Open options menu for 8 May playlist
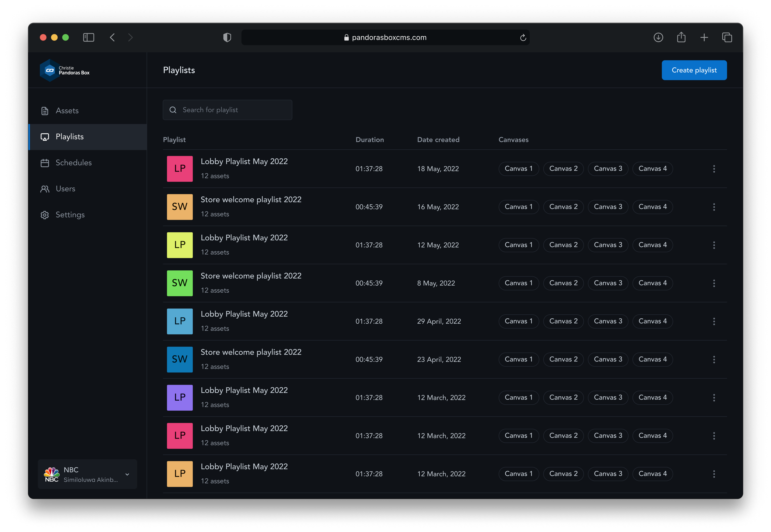The image size is (771, 532). pyautogui.click(x=714, y=283)
